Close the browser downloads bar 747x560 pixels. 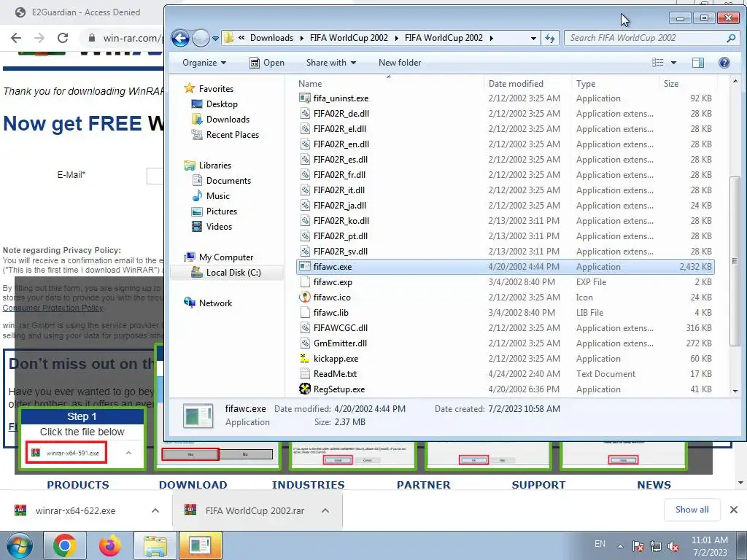coord(734,510)
